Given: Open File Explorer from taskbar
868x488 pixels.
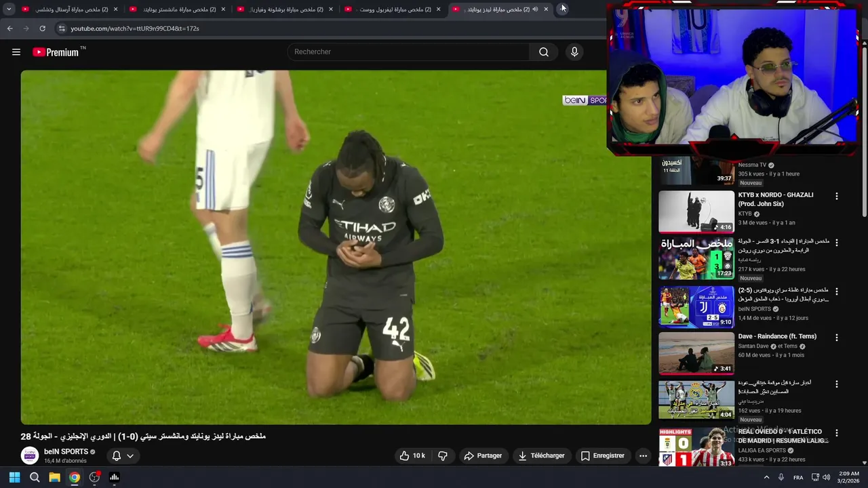Looking at the screenshot, I should coord(54,477).
